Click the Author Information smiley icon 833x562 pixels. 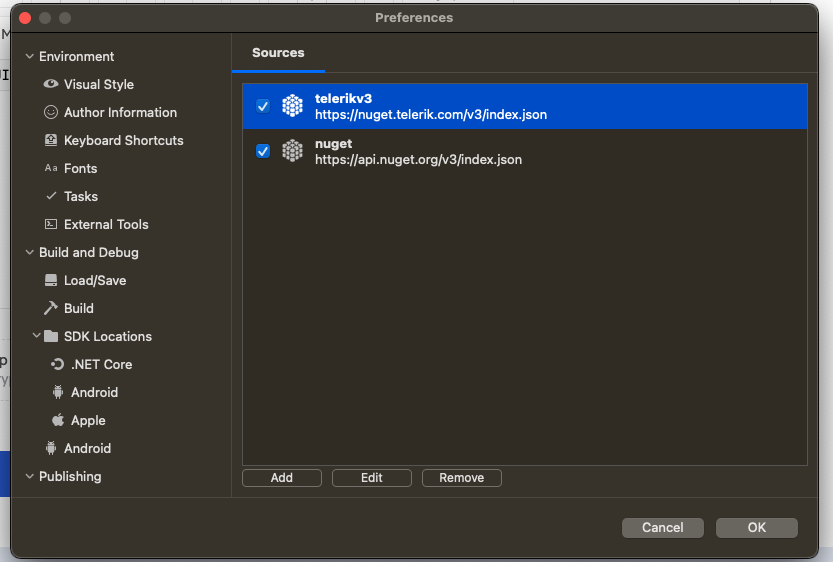click(x=51, y=112)
